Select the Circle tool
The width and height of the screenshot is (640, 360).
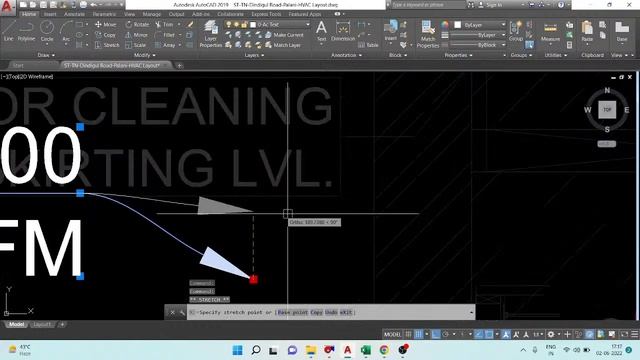tap(47, 31)
